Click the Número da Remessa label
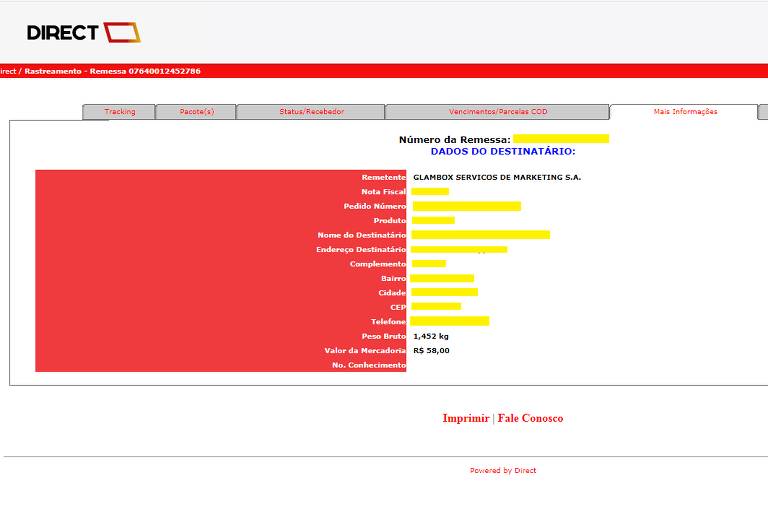Image resolution: width=768 pixels, height=512 pixels. click(455, 140)
